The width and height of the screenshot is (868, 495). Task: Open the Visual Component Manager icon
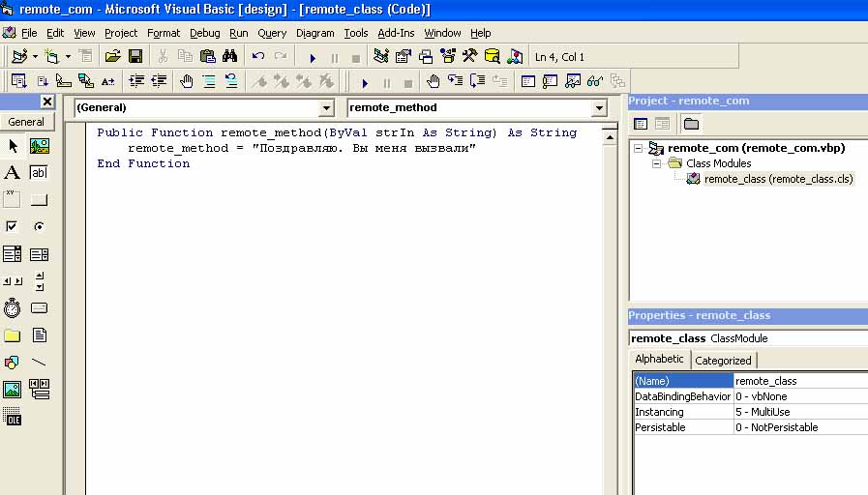pos(514,56)
